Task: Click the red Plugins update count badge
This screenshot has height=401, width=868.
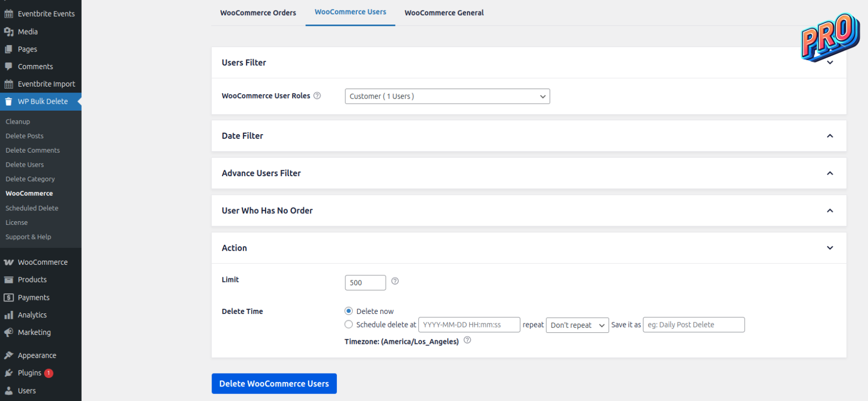Action: point(49,373)
